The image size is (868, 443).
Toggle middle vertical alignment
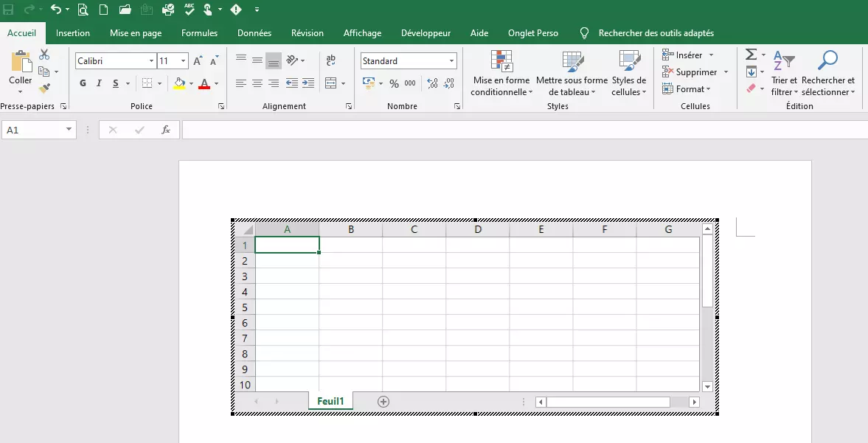(257, 60)
